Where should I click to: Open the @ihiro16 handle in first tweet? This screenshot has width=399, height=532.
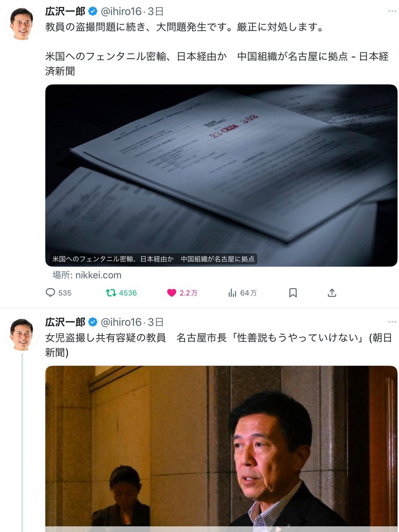[x=121, y=11]
